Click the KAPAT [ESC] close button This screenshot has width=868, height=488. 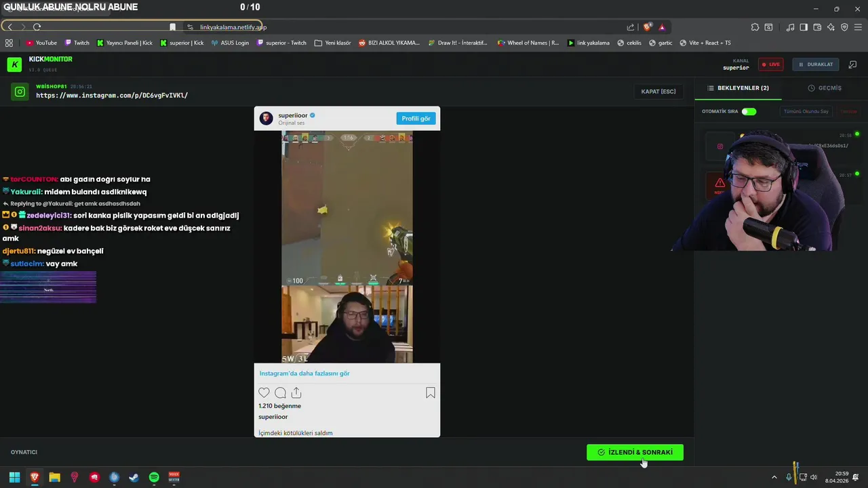point(658,91)
